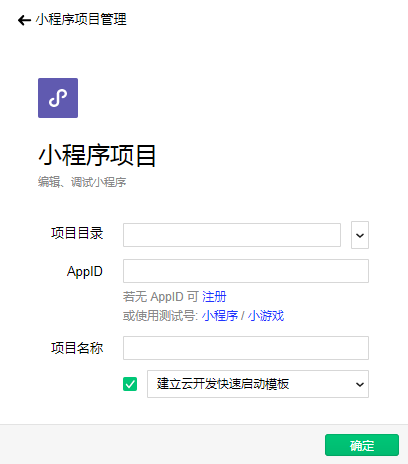Open the 建立云开发快速启动模板 dropdown

pos(258,384)
